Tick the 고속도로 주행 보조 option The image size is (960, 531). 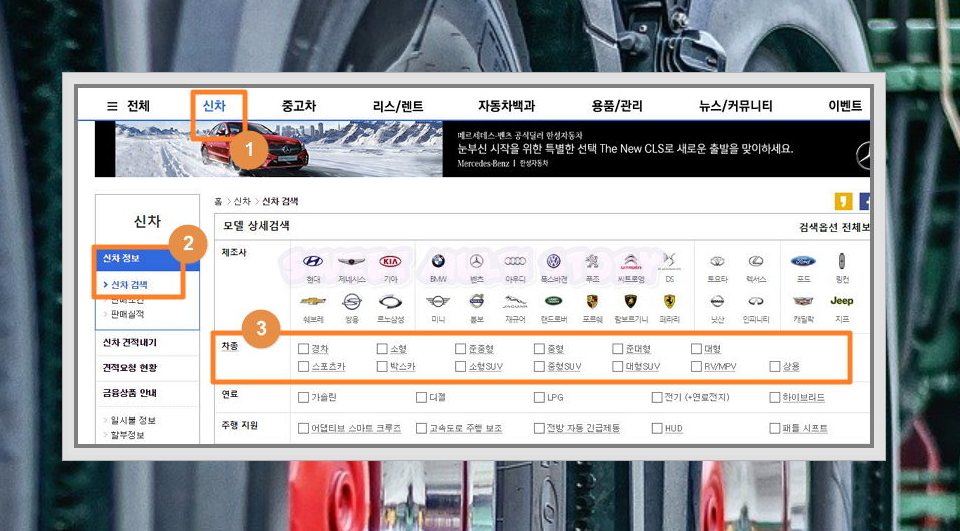pyautogui.click(x=421, y=428)
